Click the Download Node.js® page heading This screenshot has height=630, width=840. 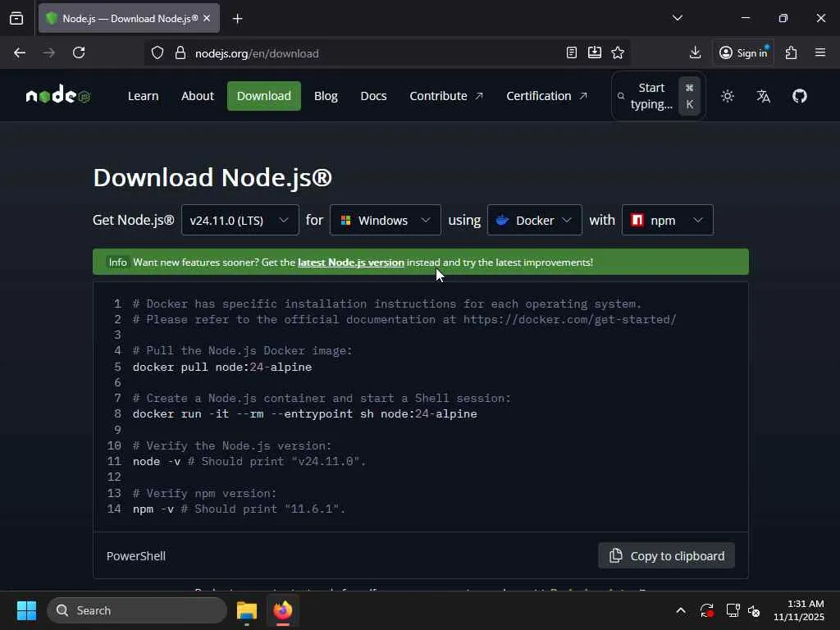[212, 177]
